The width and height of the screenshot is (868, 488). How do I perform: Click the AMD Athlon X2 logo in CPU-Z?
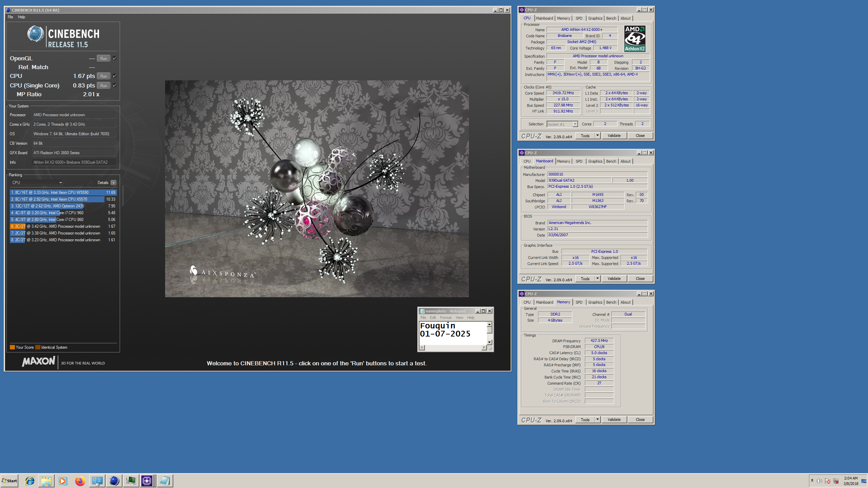coord(635,39)
